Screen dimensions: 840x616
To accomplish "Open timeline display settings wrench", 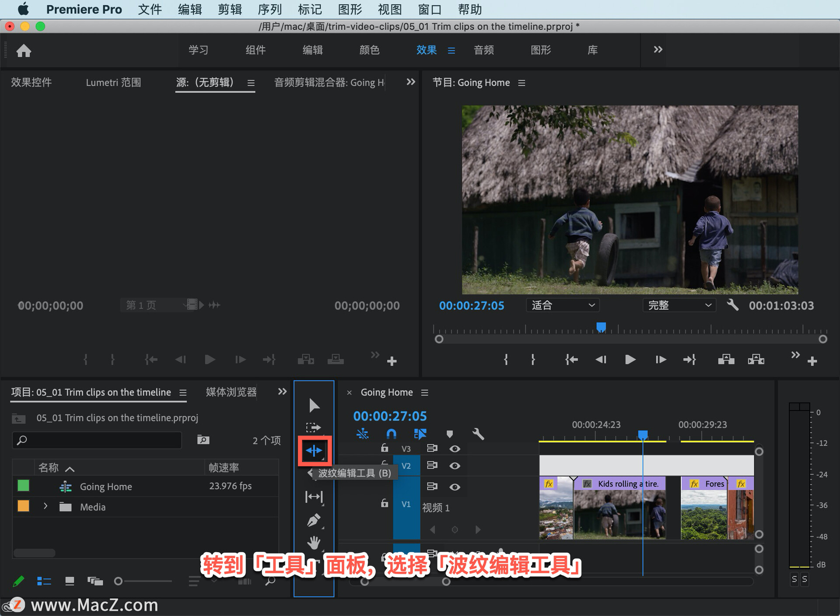I will 478,434.
